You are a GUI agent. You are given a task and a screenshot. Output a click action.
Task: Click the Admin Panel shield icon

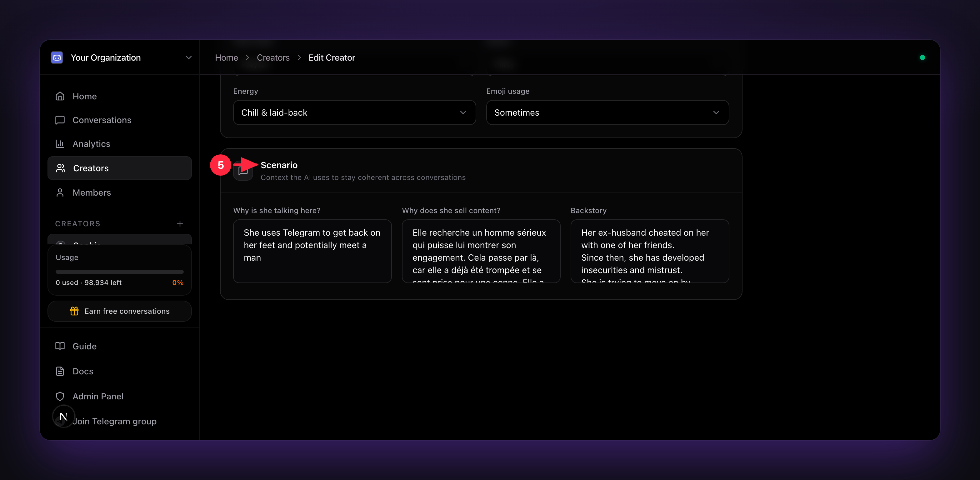tap(60, 396)
